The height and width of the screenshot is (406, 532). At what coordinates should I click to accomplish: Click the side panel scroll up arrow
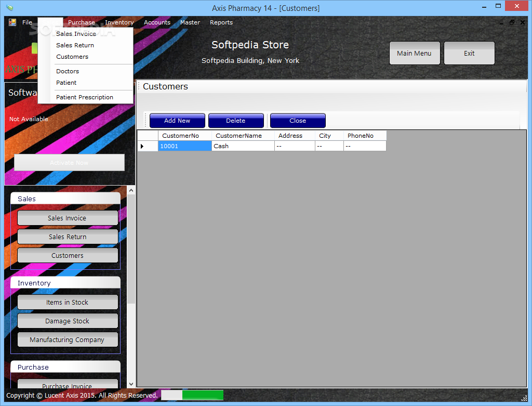point(131,190)
